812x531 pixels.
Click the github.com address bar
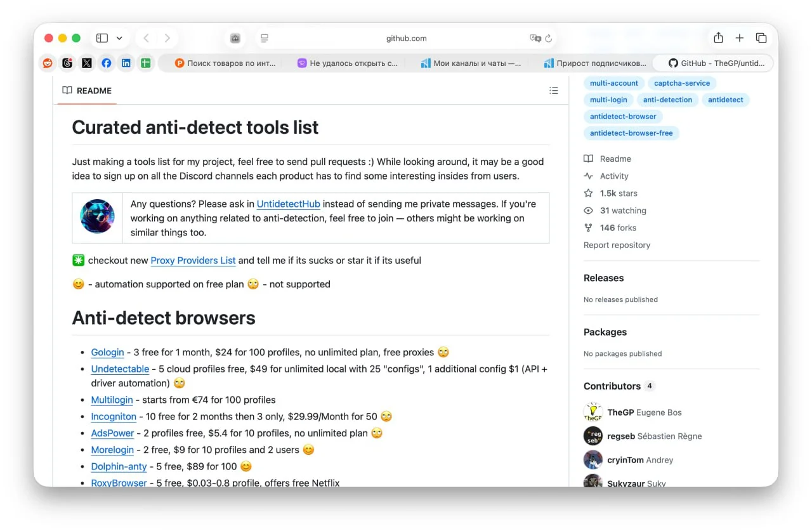point(406,38)
